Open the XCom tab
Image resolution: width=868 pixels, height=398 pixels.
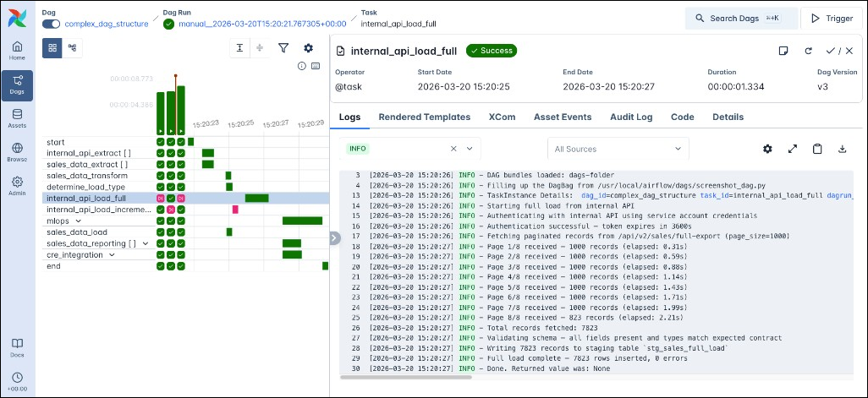point(502,117)
